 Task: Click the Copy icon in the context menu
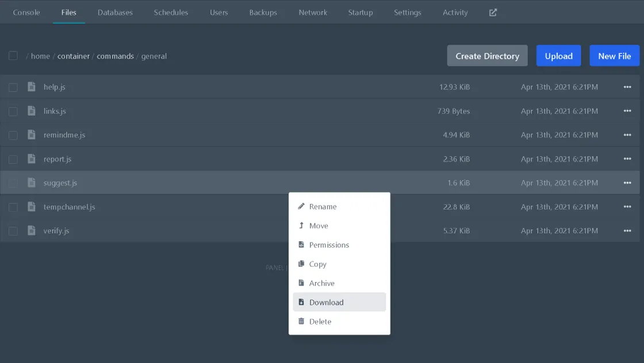click(x=301, y=263)
